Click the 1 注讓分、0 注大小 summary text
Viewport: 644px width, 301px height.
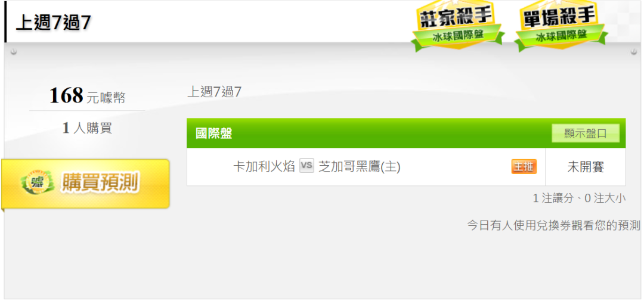coord(579,198)
